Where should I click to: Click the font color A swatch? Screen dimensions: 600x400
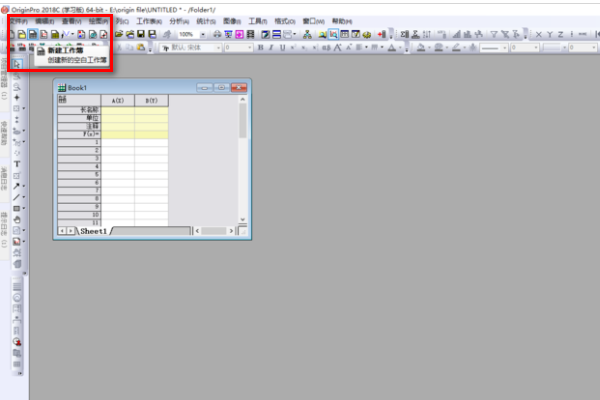click(x=392, y=48)
